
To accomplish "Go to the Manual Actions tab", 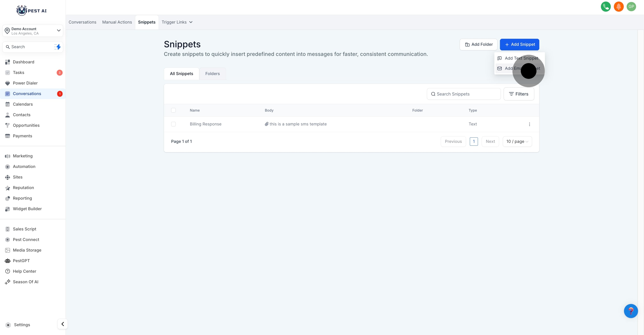I will point(117,22).
